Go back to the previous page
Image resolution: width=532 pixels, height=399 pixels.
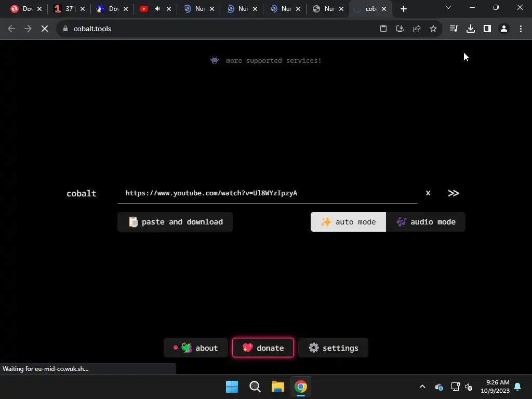click(x=11, y=29)
